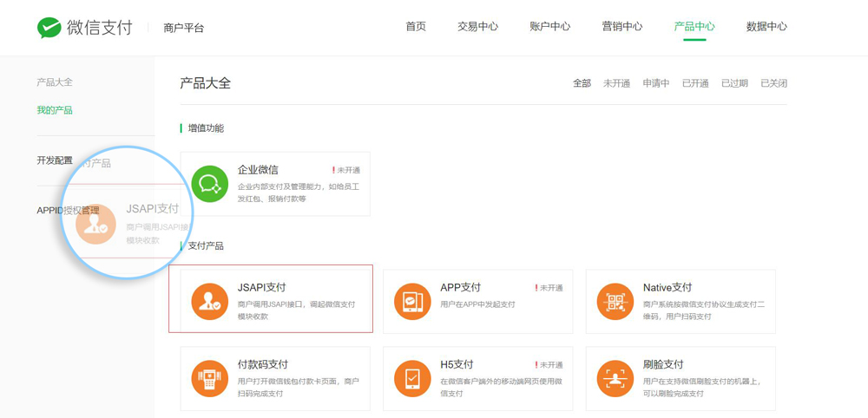Open 数据中心 in top navigation
The height and width of the screenshot is (418, 868).
point(766,27)
